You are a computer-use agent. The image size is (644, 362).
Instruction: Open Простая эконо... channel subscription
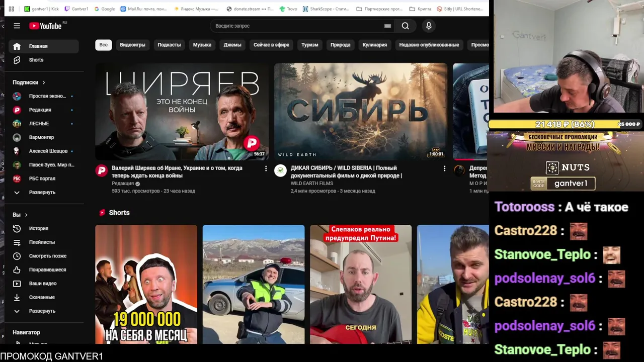pyautogui.click(x=44, y=96)
